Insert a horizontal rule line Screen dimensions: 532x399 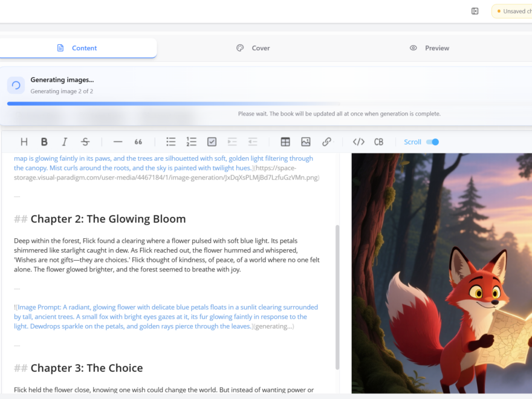point(118,142)
